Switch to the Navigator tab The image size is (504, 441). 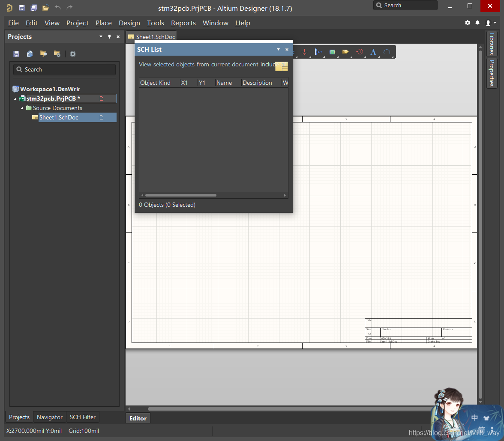click(x=50, y=417)
